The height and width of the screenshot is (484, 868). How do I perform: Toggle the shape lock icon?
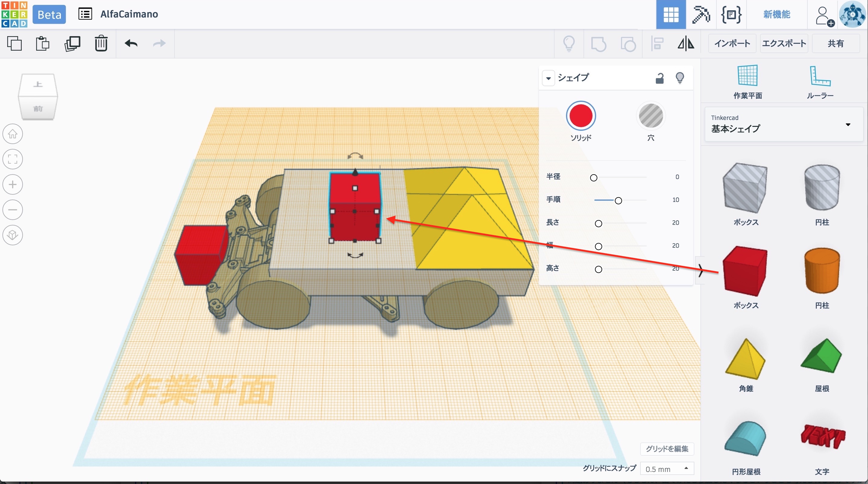click(x=659, y=78)
